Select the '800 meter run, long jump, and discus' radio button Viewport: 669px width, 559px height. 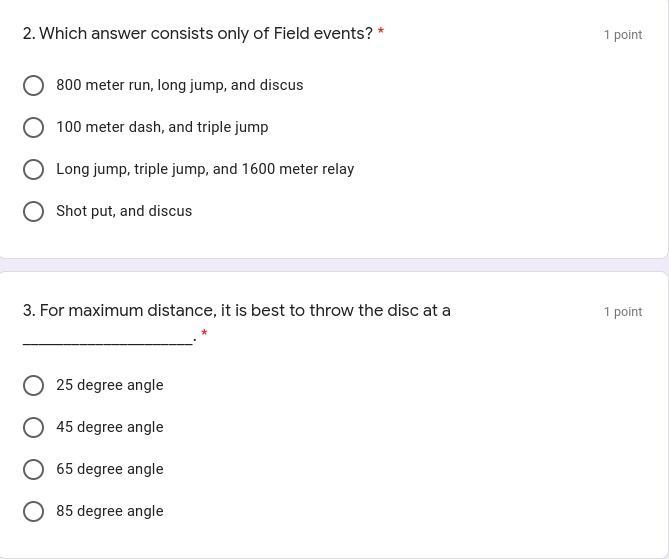33,85
